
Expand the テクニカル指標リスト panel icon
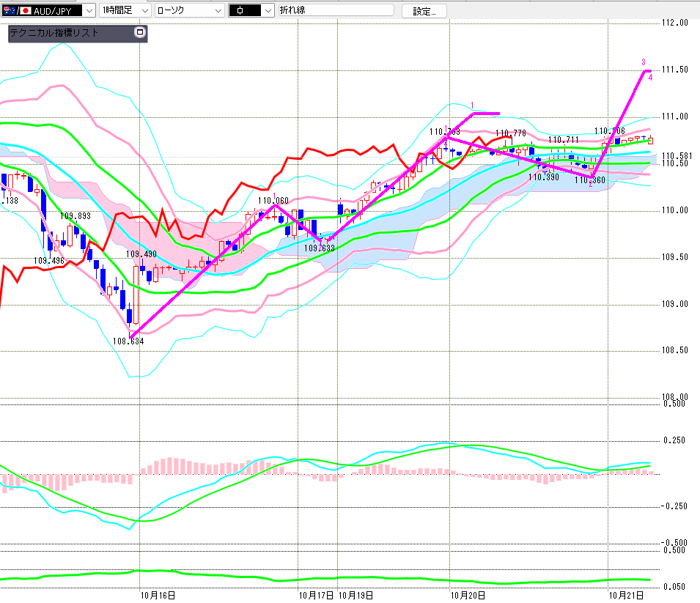pyautogui.click(x=140, y=32)
